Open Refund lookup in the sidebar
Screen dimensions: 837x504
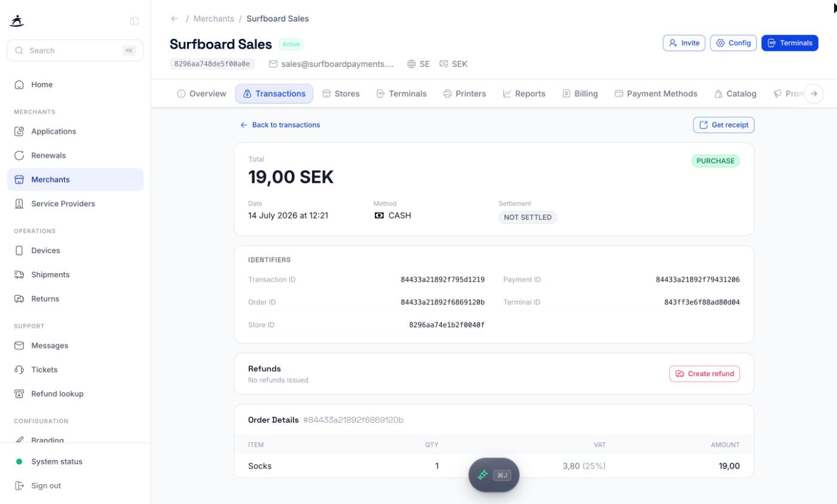(75, 394)
